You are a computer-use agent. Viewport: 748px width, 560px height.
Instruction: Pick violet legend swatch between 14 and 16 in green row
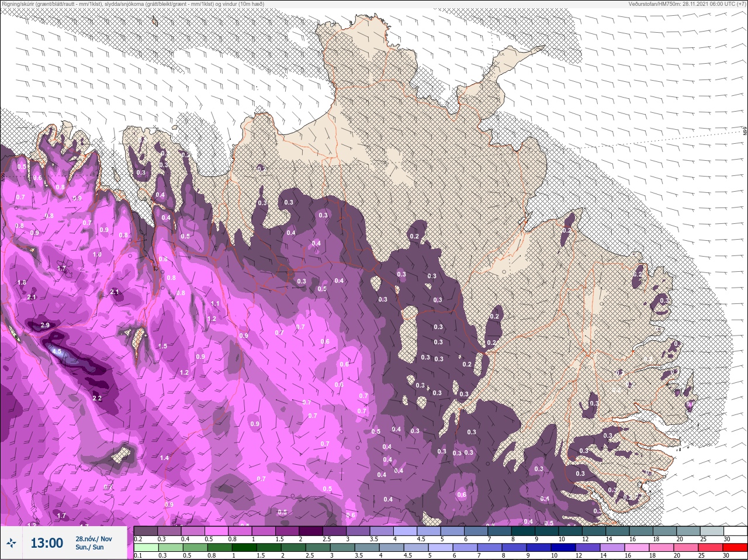(x=613, y=548)
